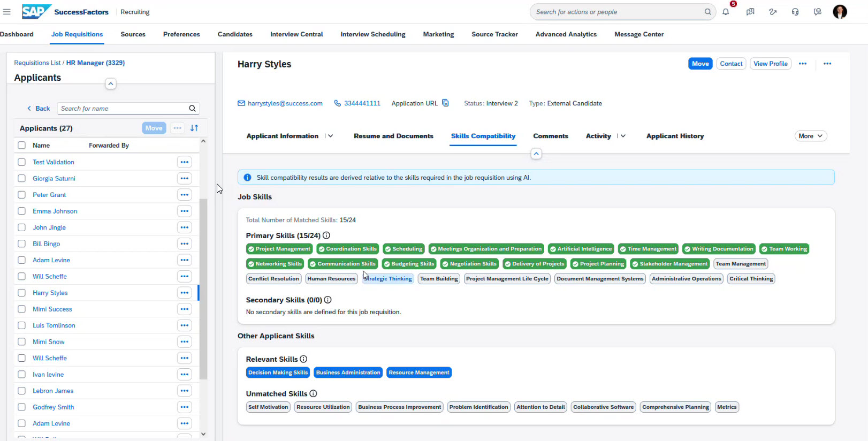Open the notifications bell icon
The height and width of the screenshot is (441, 868).
tap(726, 12)
